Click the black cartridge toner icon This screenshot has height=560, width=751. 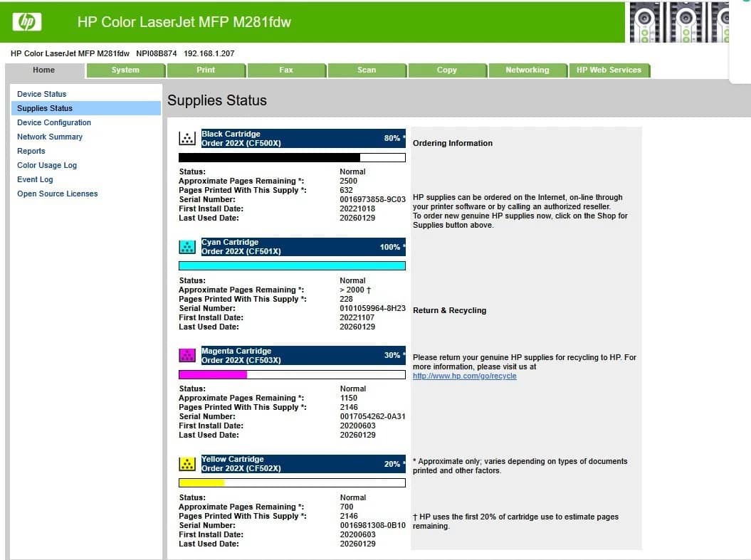pos(187,138)
